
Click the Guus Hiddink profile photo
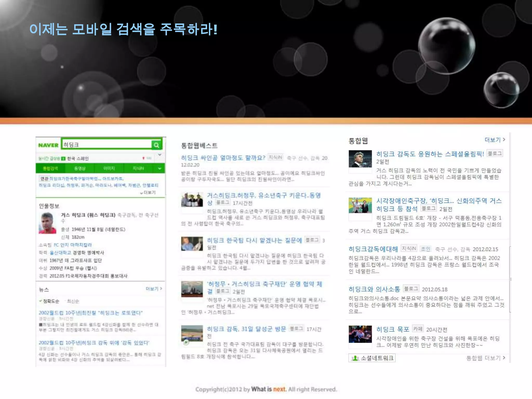[47, 223]
